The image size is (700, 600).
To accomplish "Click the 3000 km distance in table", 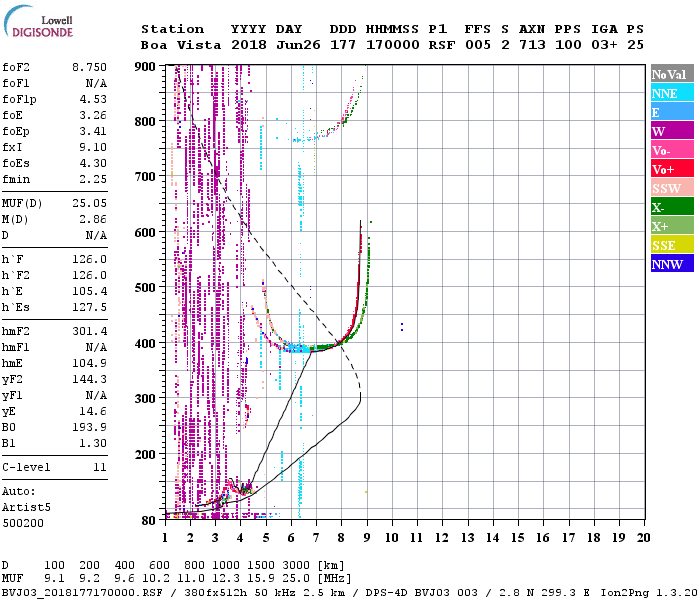I will pos(296,565).
